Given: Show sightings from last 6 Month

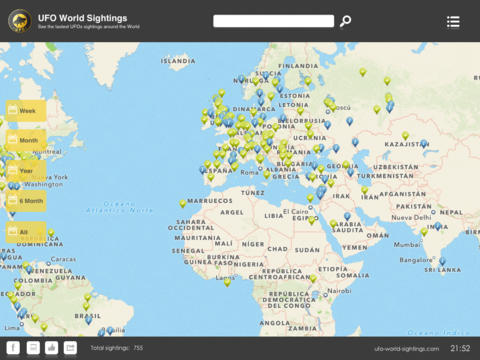Looking at the screenshot, I should click(x=26, y=201).
